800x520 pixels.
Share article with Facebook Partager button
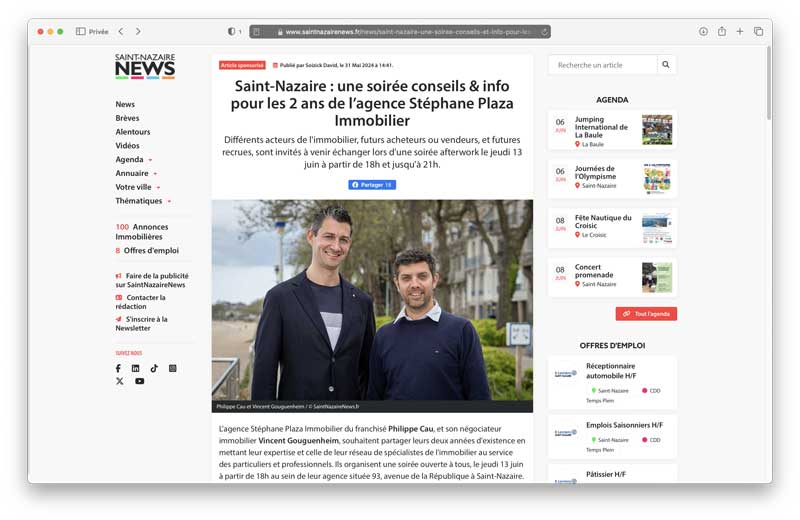point(371,185)
